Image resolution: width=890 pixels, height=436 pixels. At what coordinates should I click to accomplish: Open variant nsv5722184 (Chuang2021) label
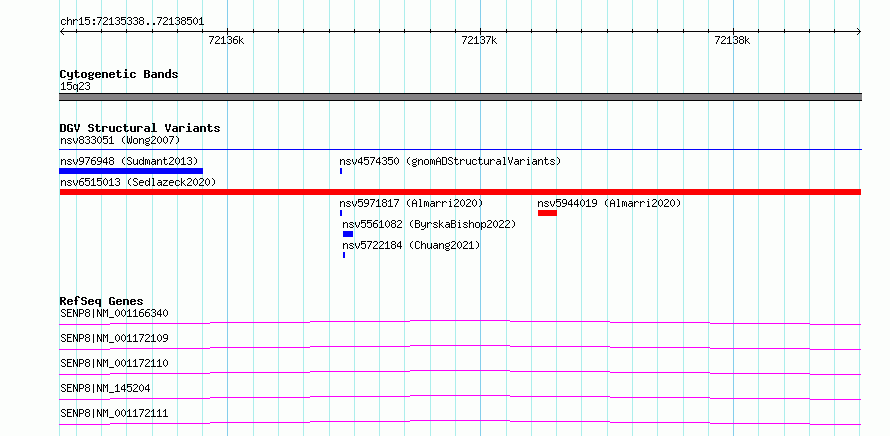click(x=411, y=245)
